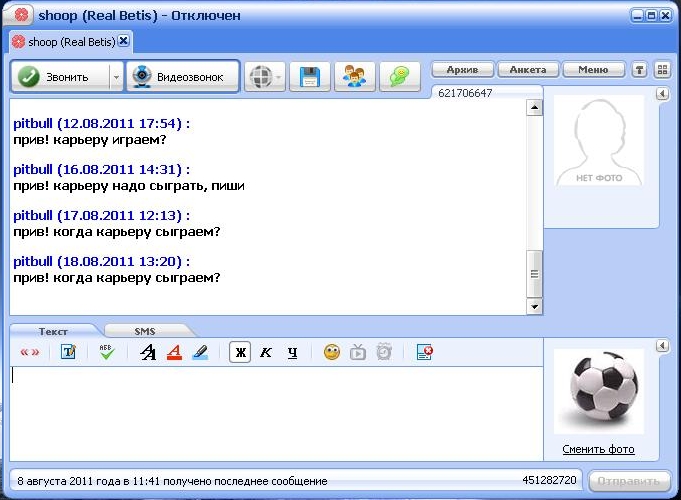Click the pitbull (17.08.2011 12:13) header

click(x=102, y=215)
